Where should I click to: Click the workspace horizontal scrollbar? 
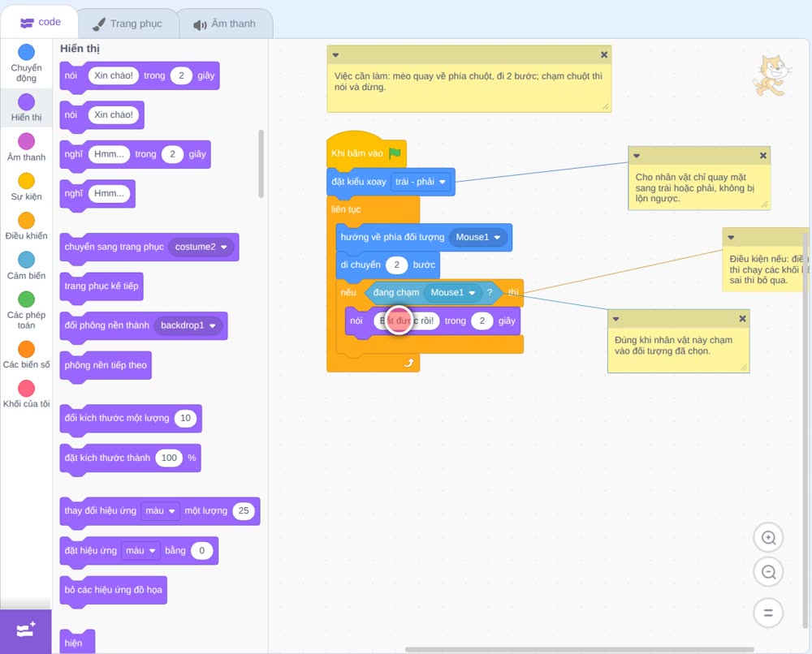pyautogui.click(x=579, y=649)
